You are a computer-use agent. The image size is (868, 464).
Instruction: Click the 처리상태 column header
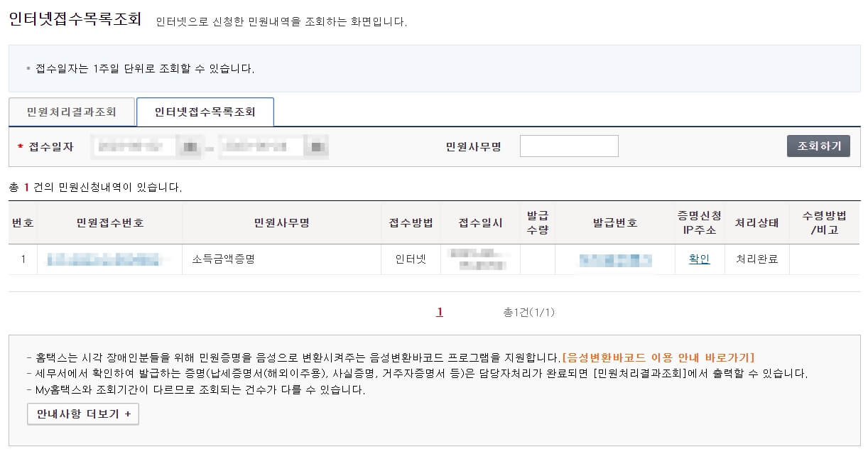pos(756,222)
